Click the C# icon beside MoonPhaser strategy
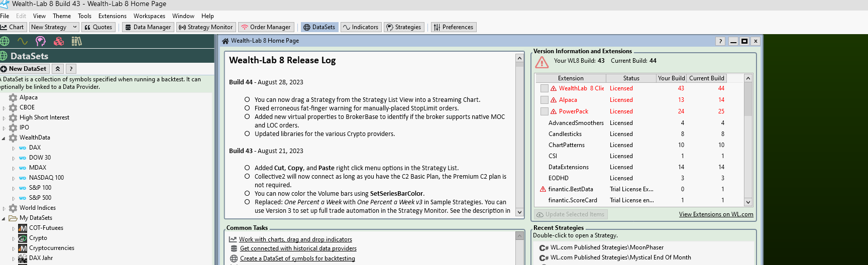The height and width of the screenshot is (265, 868). point(544,247)
